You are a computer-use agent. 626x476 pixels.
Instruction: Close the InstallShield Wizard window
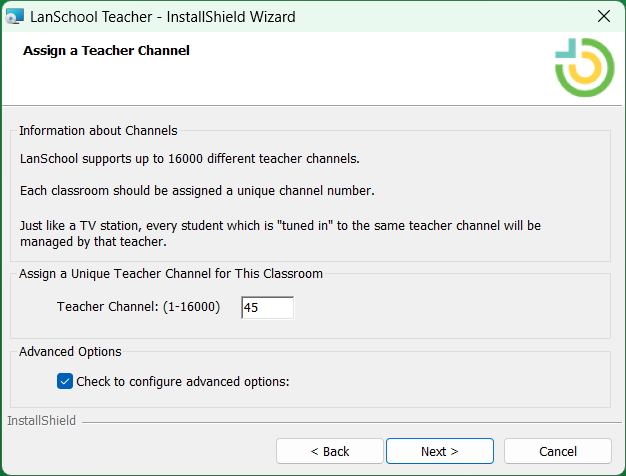click(604, 16)
